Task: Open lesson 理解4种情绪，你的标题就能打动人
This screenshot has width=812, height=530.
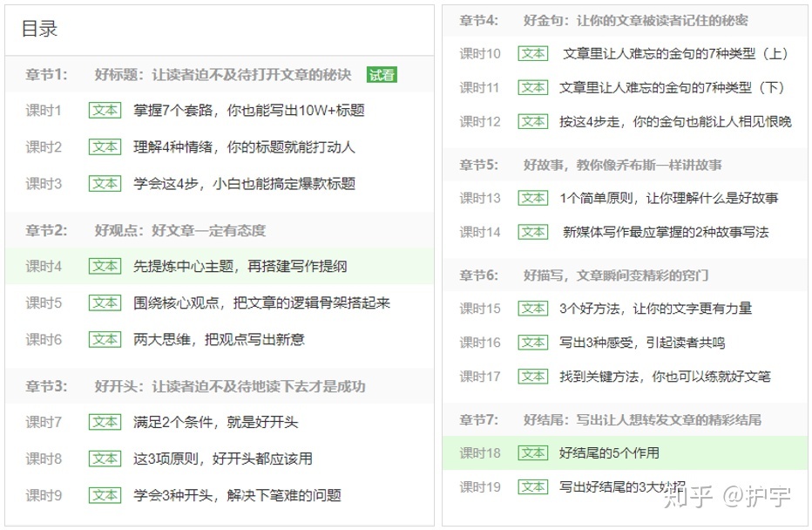Action: pos(244,147)
